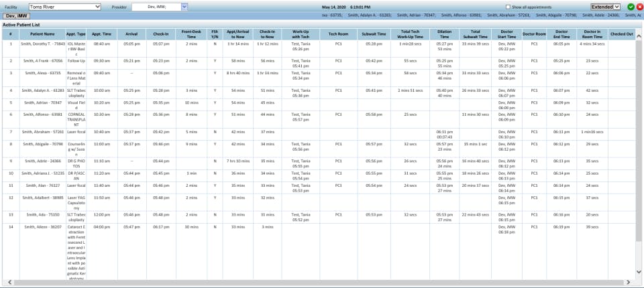Viewport: 644px width, 288px height.
Task: Select patient Smith, Alfonso - 63981 in list
Action: (43, 115)
